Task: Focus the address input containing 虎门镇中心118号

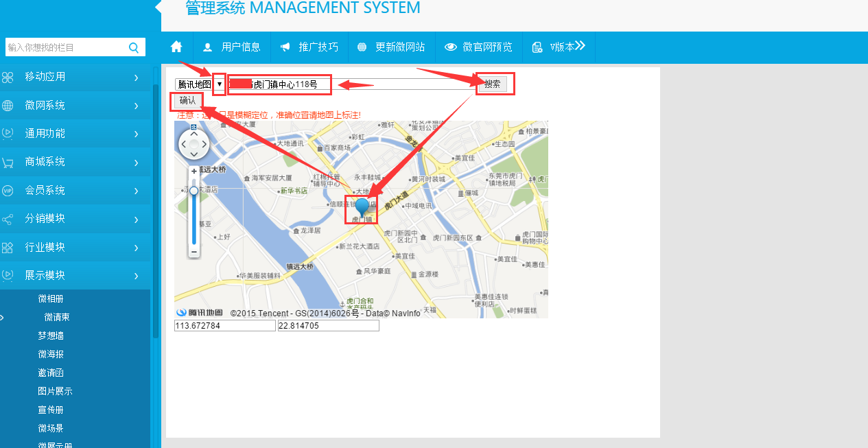Action: pos(352,84)
